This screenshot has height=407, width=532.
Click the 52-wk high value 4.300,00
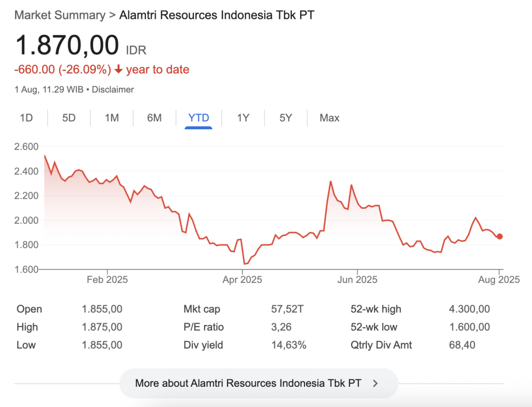pyautogui.click(x=470, y=309)
